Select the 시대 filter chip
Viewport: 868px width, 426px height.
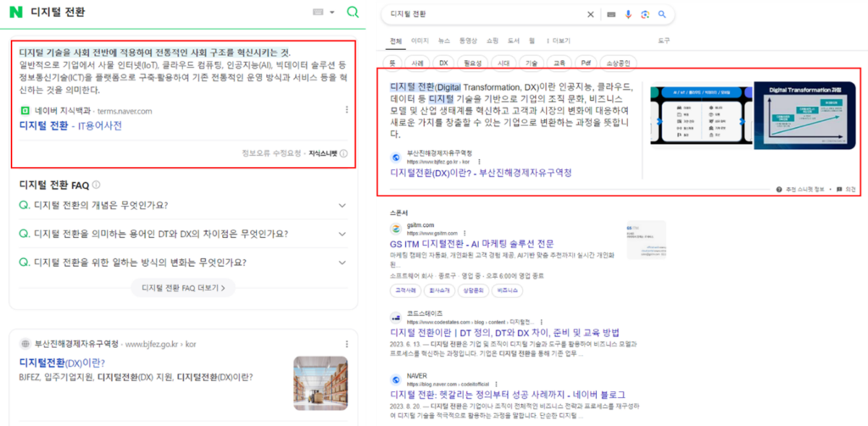click(x=503, y=63)
